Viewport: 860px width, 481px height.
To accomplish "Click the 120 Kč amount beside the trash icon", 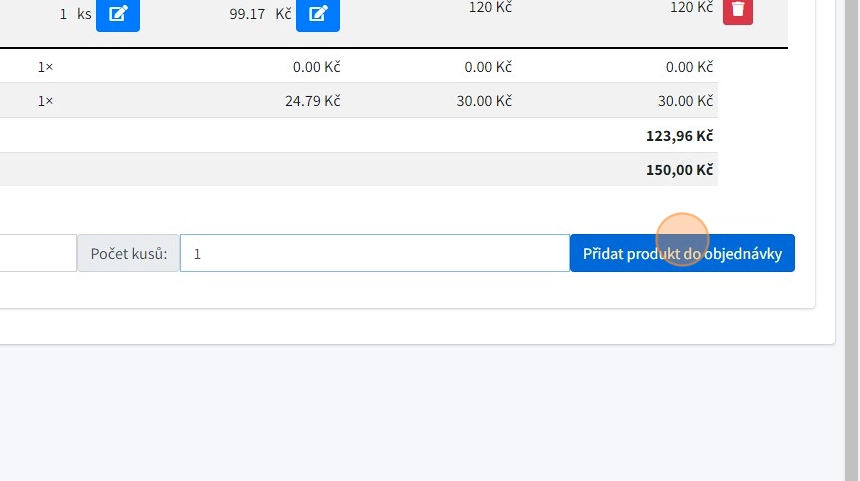I will coord(691,8).
